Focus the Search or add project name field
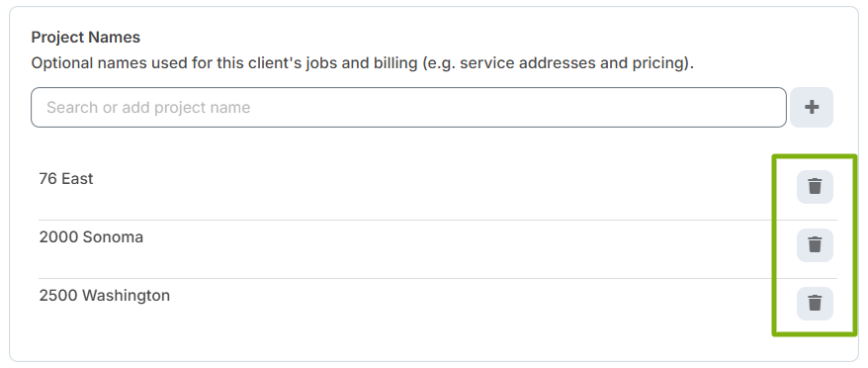 pyautogui.click(x=408, y=107)
